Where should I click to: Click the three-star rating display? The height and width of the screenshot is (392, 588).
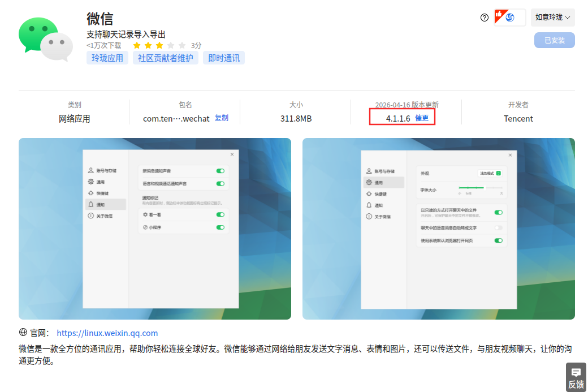159,45
